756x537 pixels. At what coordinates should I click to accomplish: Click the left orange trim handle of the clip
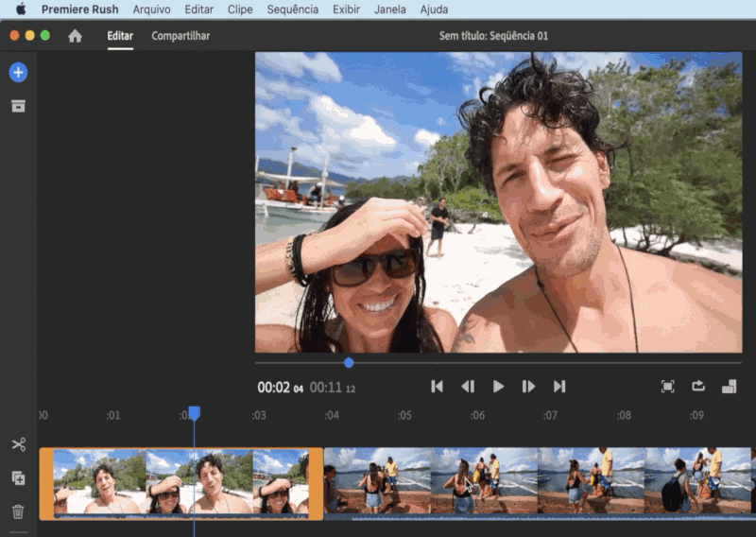point(46,483)
